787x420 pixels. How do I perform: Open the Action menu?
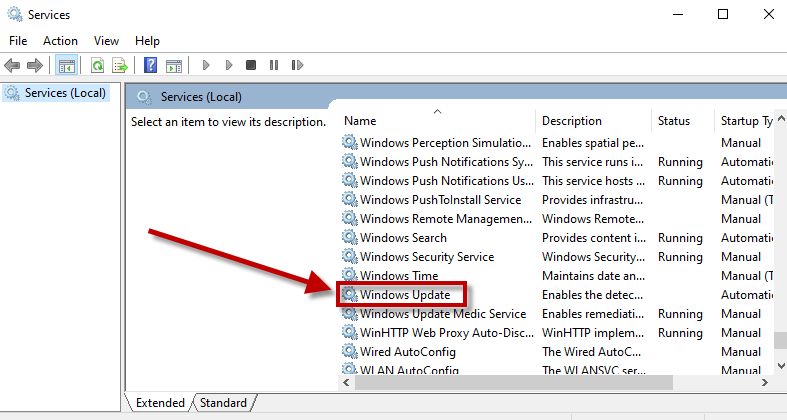[x=60, y=41]
